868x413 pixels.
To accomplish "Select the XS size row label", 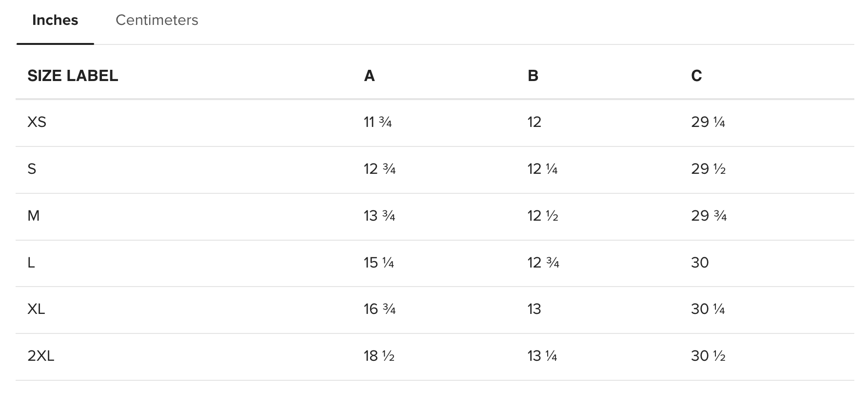I will click(x=37, y=122).
